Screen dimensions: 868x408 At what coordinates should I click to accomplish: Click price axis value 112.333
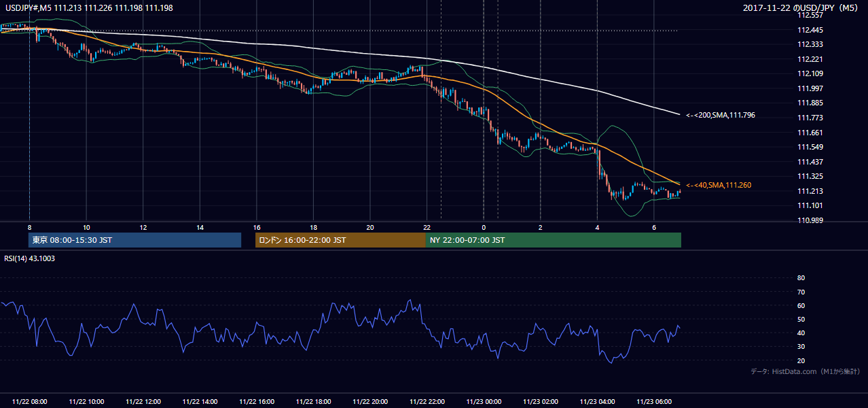pyautogui.click(x=810, y=44)
